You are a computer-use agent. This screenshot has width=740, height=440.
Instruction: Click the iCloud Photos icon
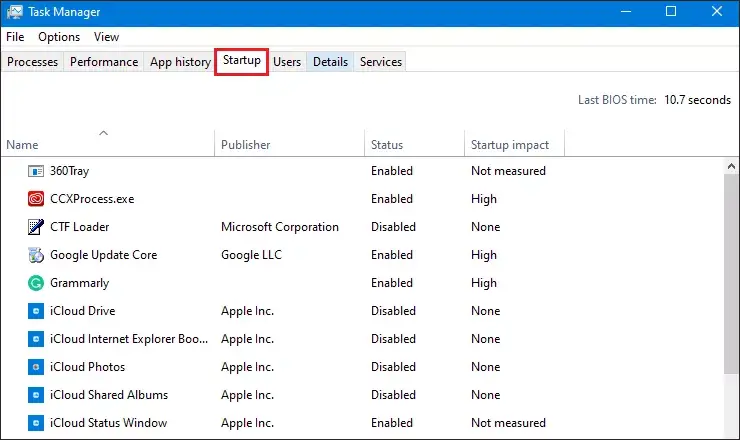(x=36, y=367)
